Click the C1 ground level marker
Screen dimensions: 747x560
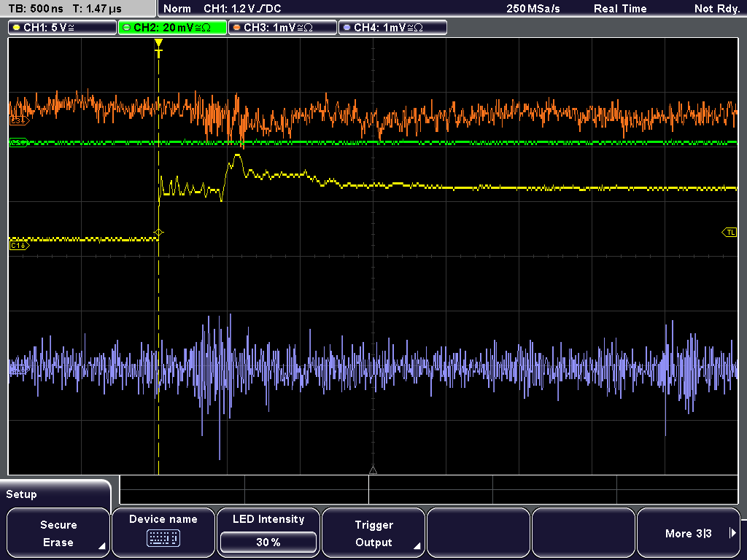pyautogui.click(x=19, y=245)
